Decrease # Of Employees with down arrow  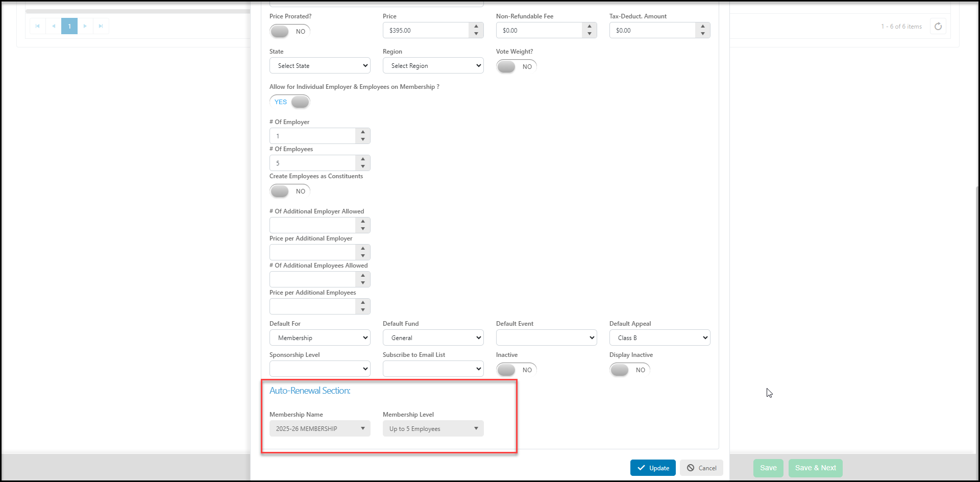pos(363,166)
